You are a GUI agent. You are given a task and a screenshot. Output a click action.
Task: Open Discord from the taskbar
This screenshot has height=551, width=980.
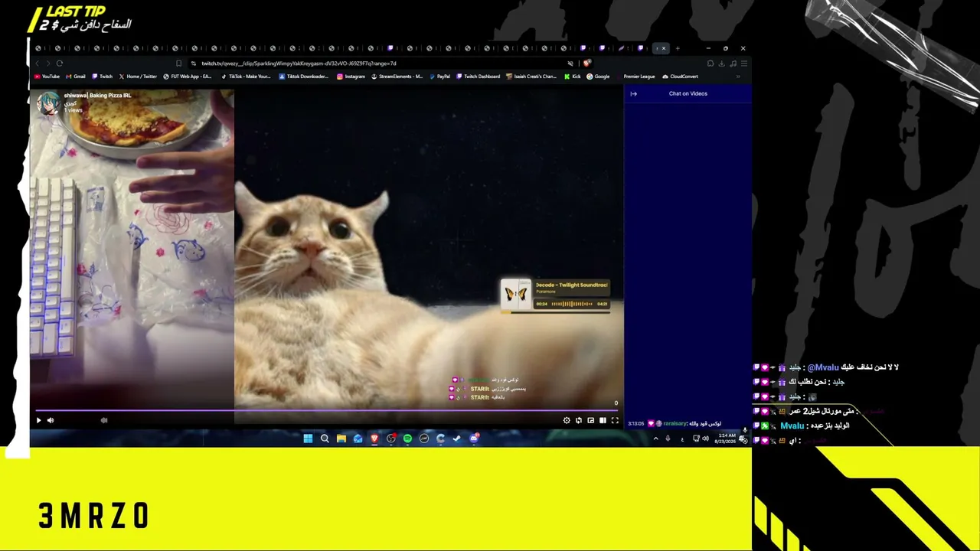point(474,439)
